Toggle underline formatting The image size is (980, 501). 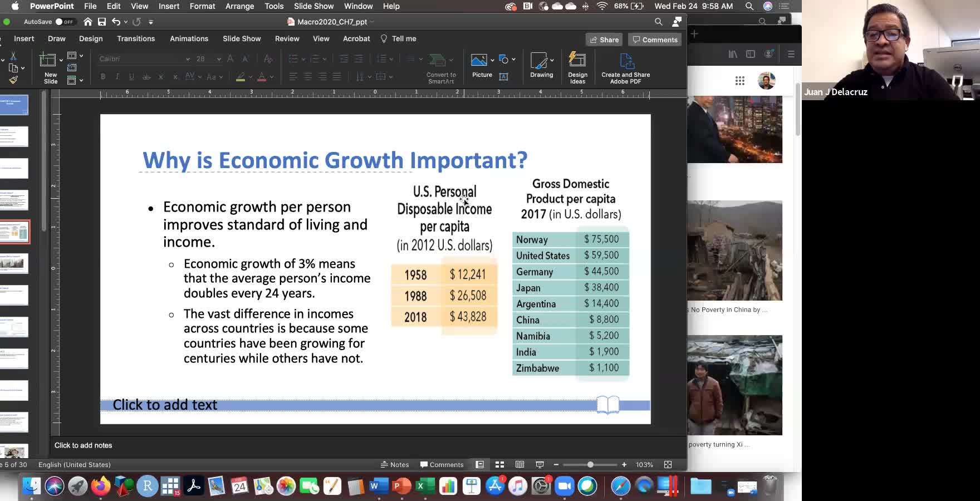pyautogui.click(x=131, y=76)
